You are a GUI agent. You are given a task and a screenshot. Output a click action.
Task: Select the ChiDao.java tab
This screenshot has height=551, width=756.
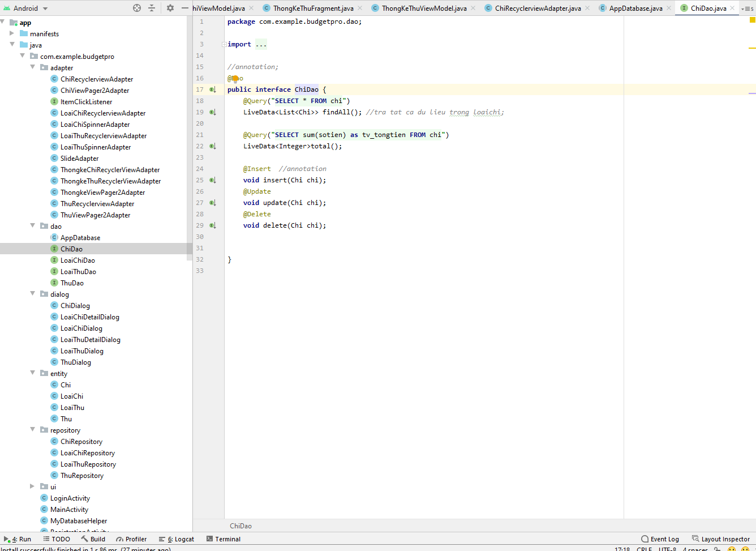pyautogui.click(x=708, y=8)
